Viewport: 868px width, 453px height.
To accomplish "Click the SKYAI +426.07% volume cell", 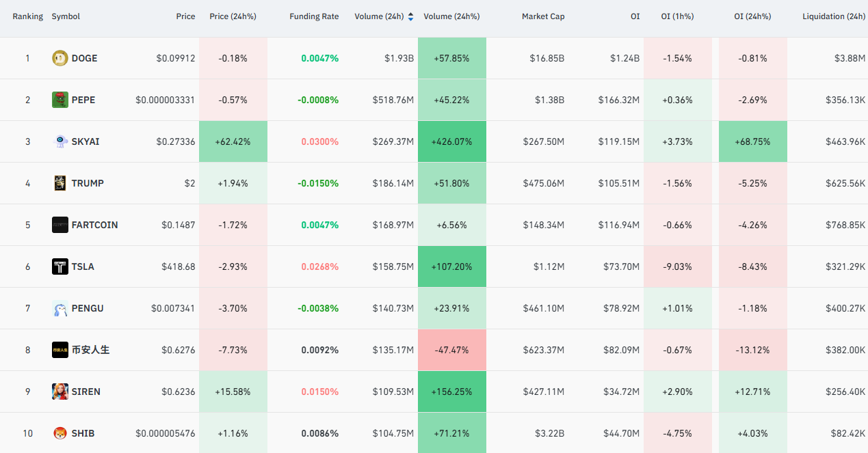I will tap(452, 141).
